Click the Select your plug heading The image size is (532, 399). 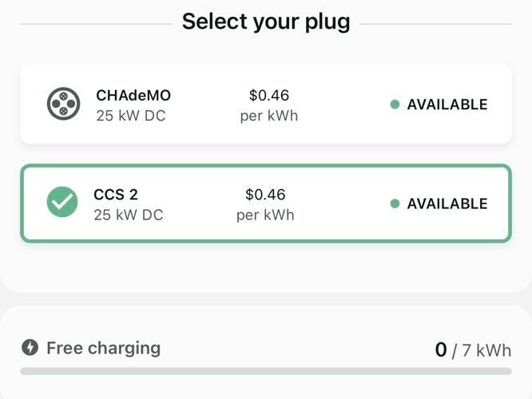[266, 22]
